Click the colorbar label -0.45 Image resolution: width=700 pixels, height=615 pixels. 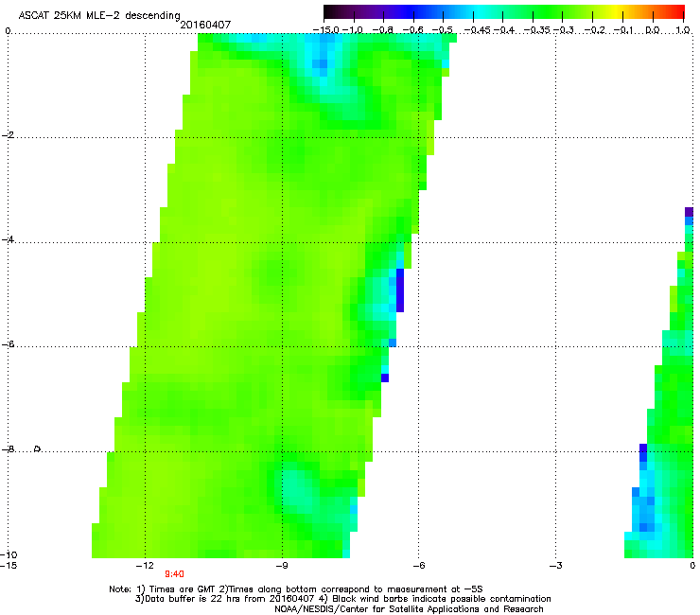pos(476,30)
